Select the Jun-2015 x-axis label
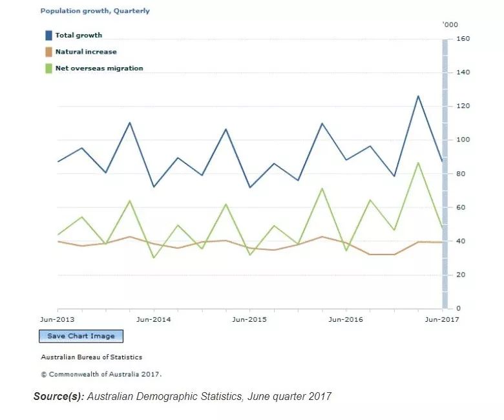Viewport: 504px width, 420px height. click(249, 319)
